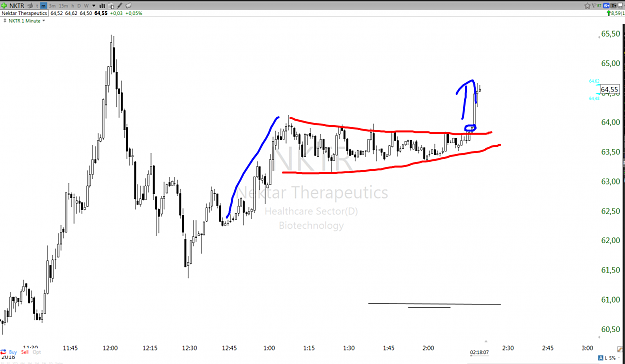Click the 64,55 current price tag on scale
Viewport: 625px width, 364px height.
[609, 89]
